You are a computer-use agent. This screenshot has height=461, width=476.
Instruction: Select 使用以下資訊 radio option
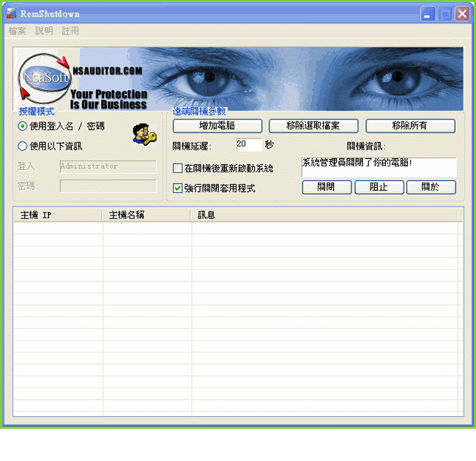point(23,146)
